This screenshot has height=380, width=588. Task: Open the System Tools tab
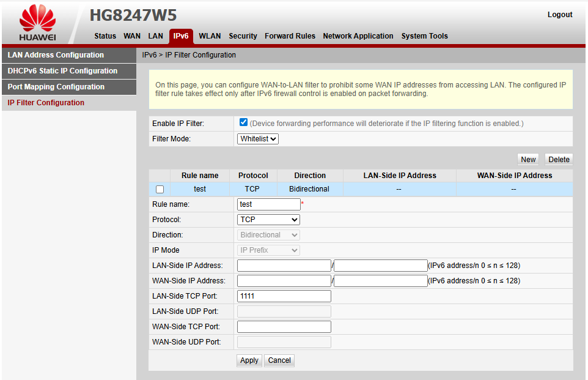(x=425, y=36)
